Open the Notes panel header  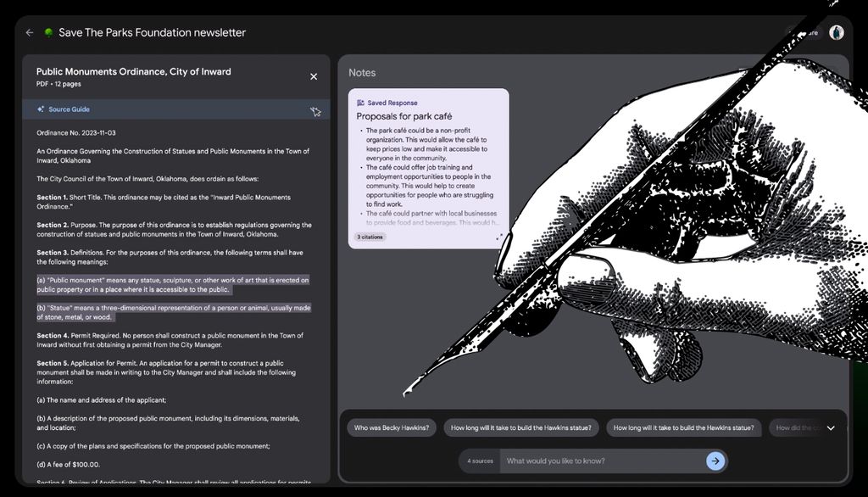click(x=362, y=73)
